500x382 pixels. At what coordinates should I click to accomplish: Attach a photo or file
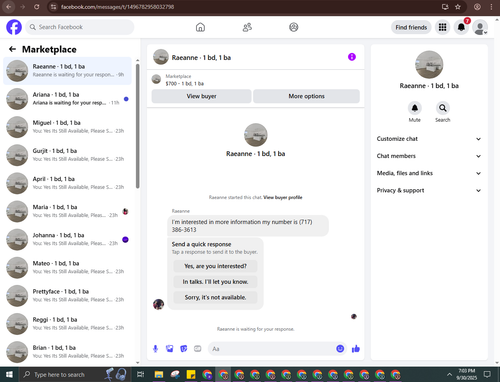coord(170,349)
